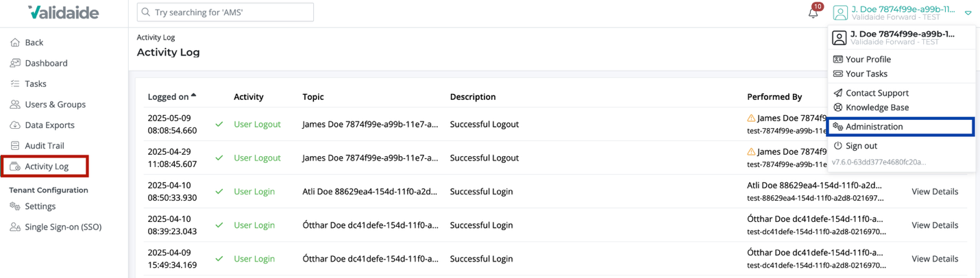The width and height of the screenshot is (980, 278).
Task: Click User Login on 2025-04-09 row
Action: coord(254,259)
